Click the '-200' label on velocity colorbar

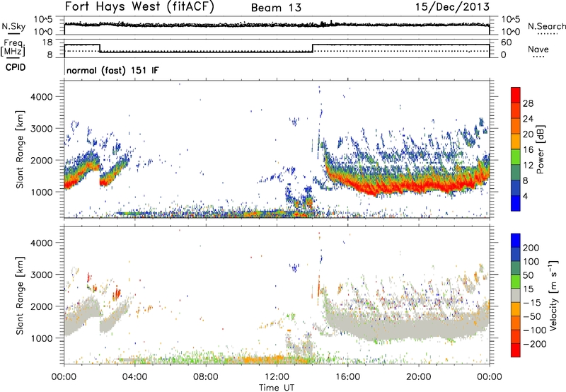(x=535, y=344)
